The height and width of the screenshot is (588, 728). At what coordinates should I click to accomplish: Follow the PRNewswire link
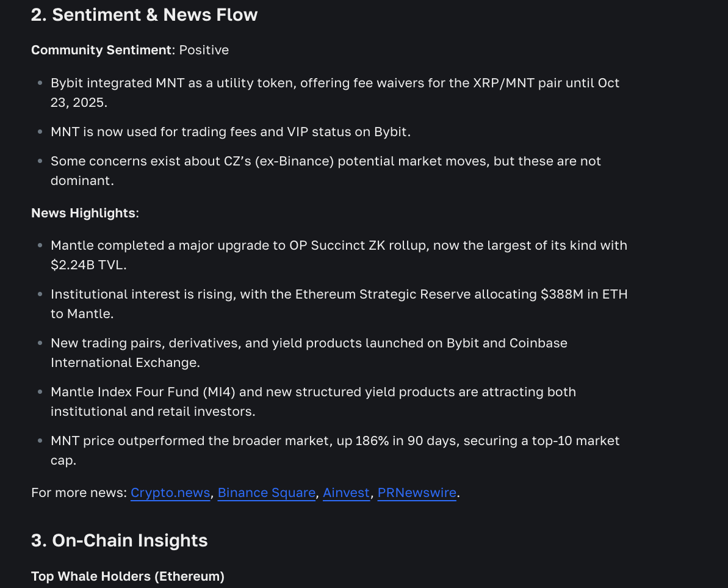coord(417,493)
